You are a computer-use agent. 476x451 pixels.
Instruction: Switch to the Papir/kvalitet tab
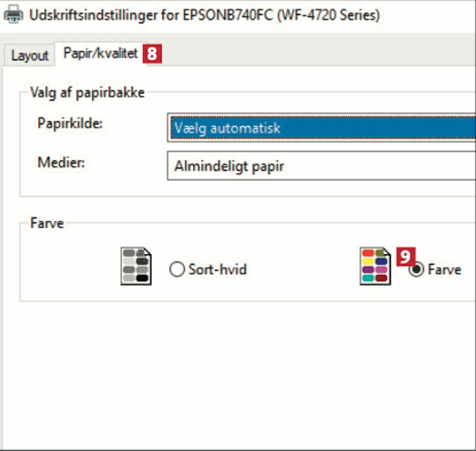pos(100,53)
